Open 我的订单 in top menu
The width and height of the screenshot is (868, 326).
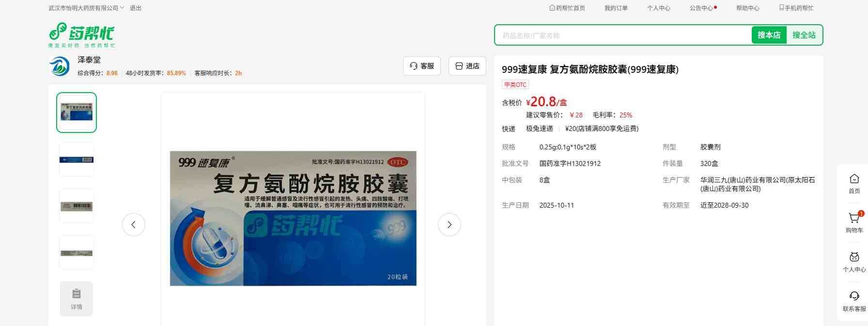tap(616, 8)
